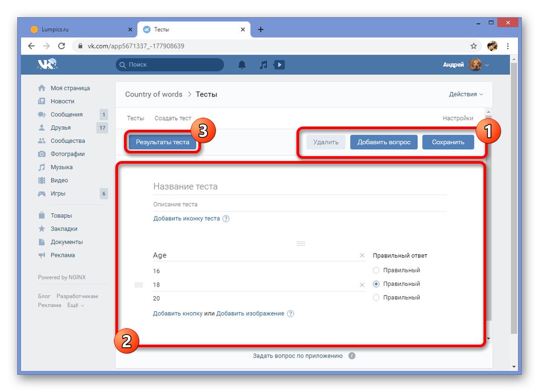Click the video play icon in header

coord(279,65)
